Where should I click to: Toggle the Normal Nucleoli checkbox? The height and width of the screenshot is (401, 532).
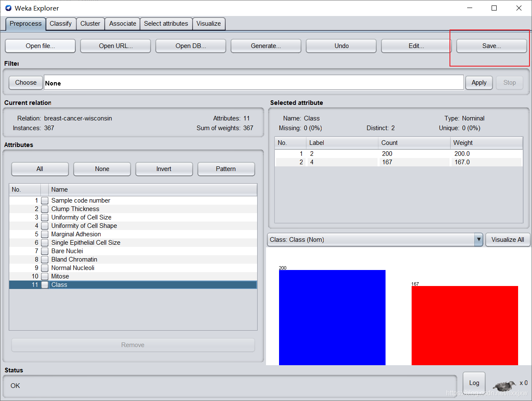click(45, 268)
